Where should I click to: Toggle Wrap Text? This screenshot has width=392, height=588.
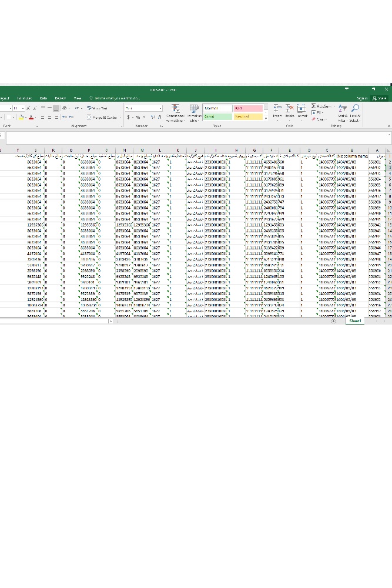click(97, 108)
